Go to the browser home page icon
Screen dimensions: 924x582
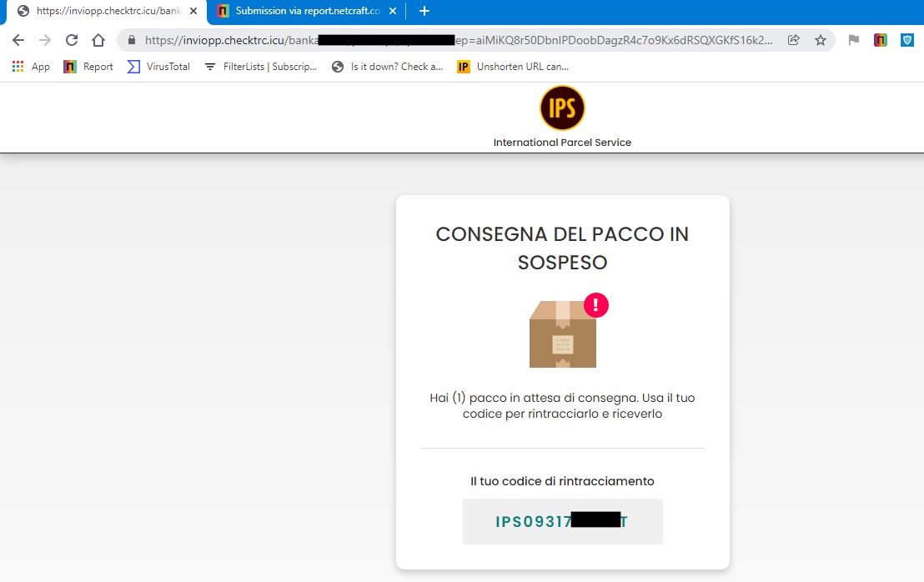click(98, 40)
